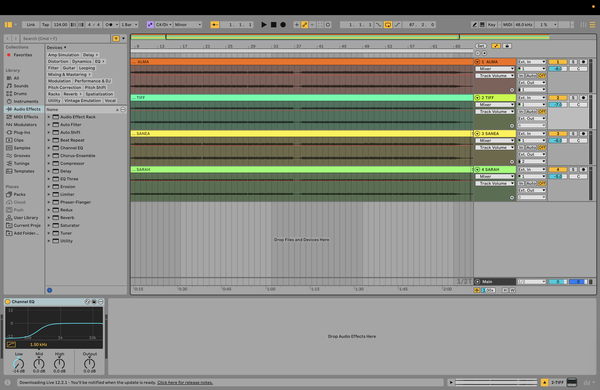Open the 1 Bar quantization dropdown
600x390 pixels.
coord(129,24)
